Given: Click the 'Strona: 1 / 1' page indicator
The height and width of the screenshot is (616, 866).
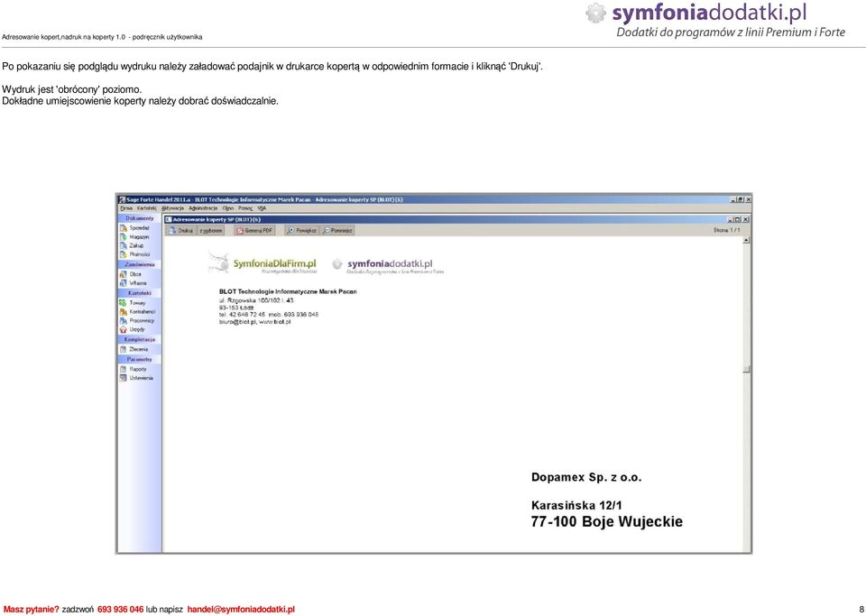Looking at the screenshot, I should pos(727,230).
